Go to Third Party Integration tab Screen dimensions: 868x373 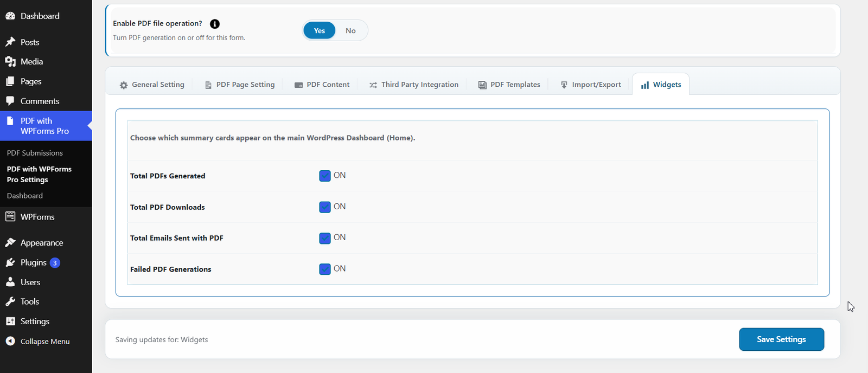tap(414, 85)
